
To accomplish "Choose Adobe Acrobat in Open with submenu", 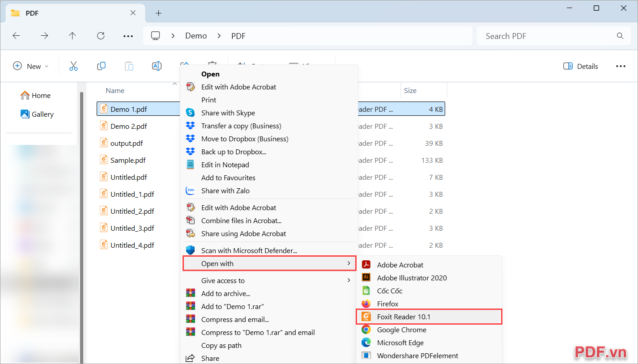I will [430, 265].
